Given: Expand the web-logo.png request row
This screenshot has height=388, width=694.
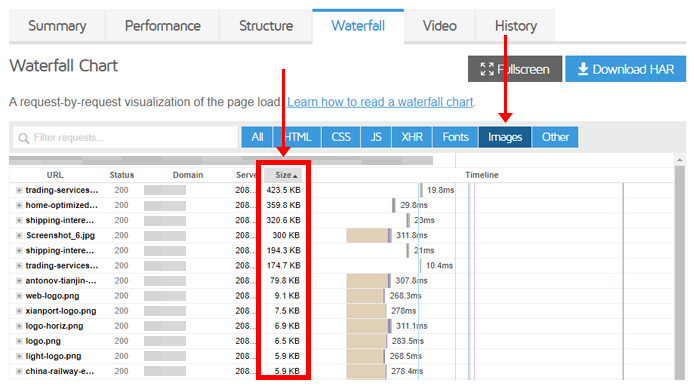Looking at the screenshot, I should 19,296.
